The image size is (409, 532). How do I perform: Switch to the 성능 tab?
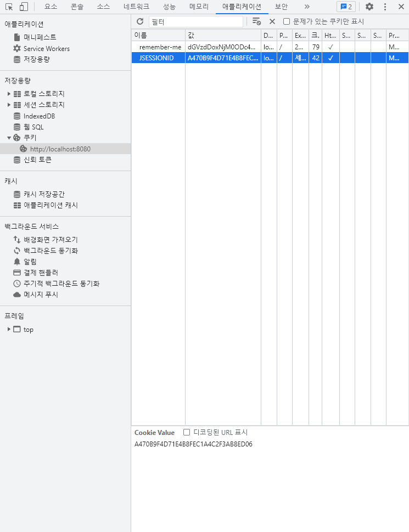coord(169,7)
